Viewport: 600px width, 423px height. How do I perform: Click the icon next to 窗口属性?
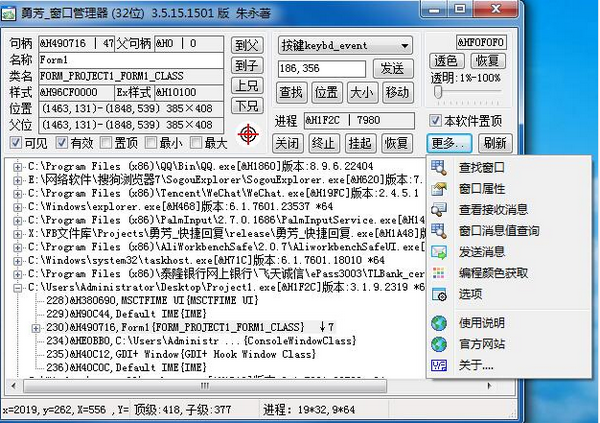tap(439, 188)
